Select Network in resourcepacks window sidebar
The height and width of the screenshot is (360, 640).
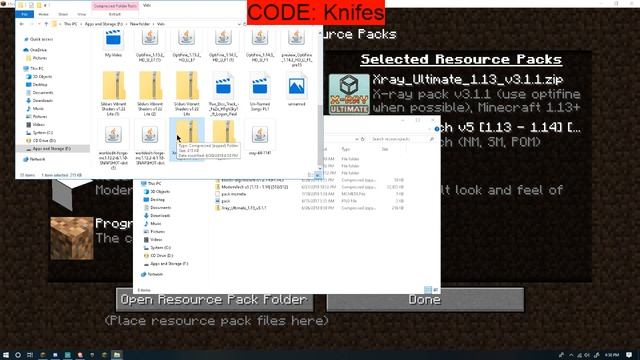point(155,274)
